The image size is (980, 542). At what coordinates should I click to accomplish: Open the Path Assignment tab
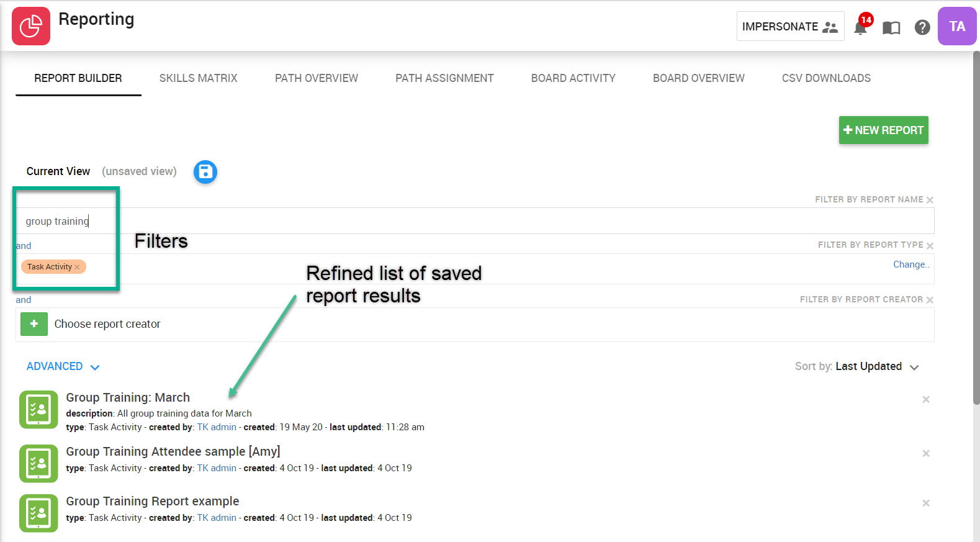(x=444, y=78)
